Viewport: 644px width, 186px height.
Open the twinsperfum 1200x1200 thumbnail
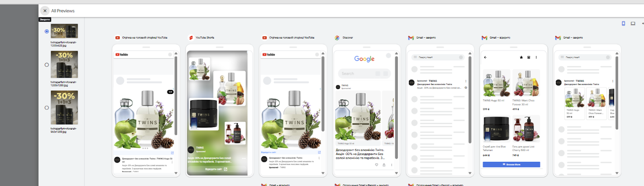64,64
